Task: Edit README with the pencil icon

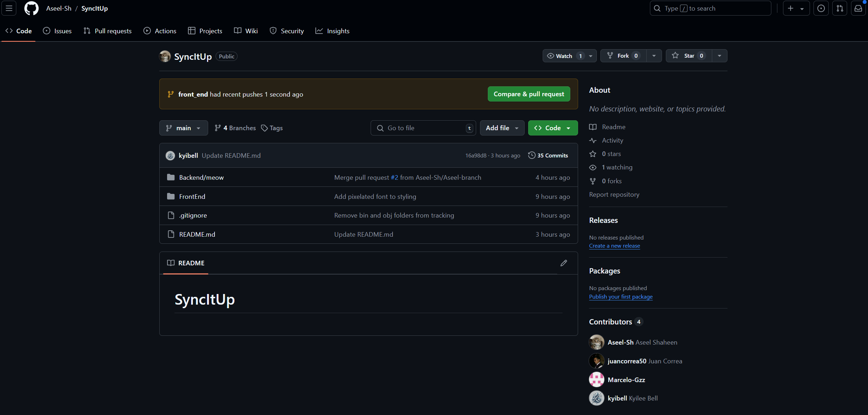Action: [x=564, y=263]
